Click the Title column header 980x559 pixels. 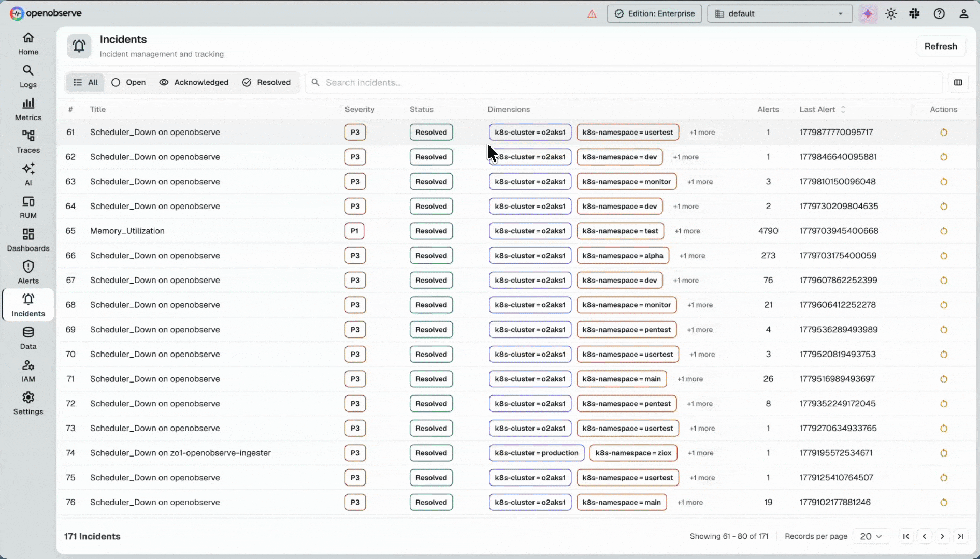(98, 109)
